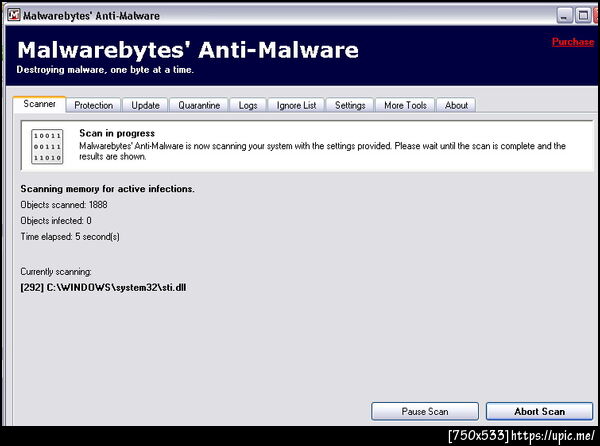This screenshot has width=600, height=446.
Task: Click the 'Currently scanning:' label
Action: tap(56, 272)
